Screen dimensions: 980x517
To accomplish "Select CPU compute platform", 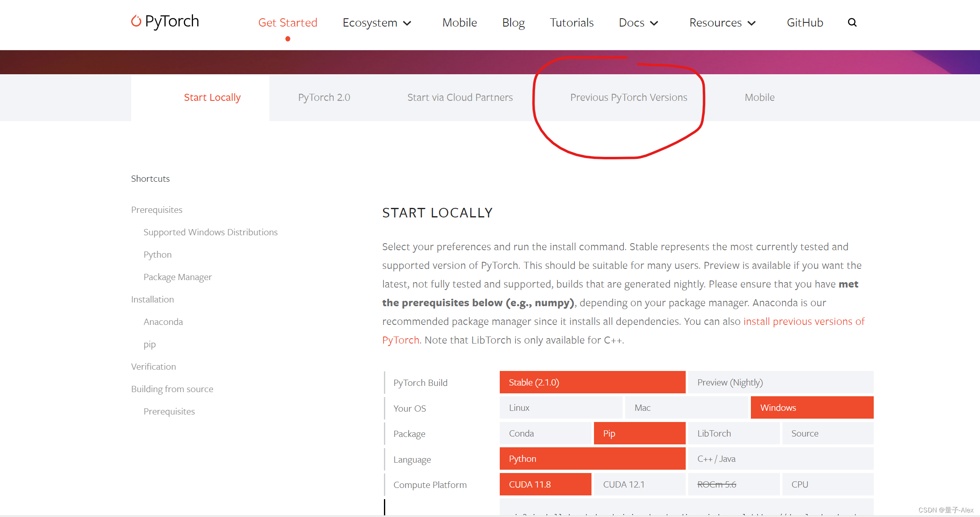I will 828,484.
